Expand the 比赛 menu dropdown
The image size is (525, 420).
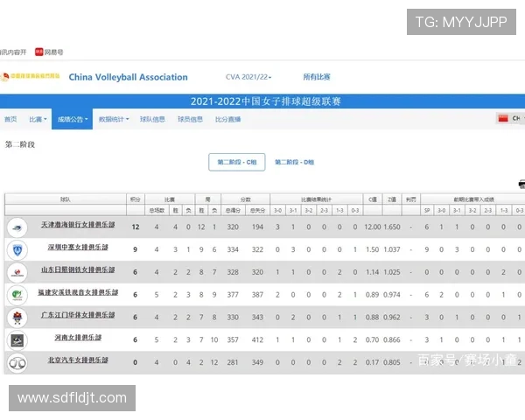point(37,119)
